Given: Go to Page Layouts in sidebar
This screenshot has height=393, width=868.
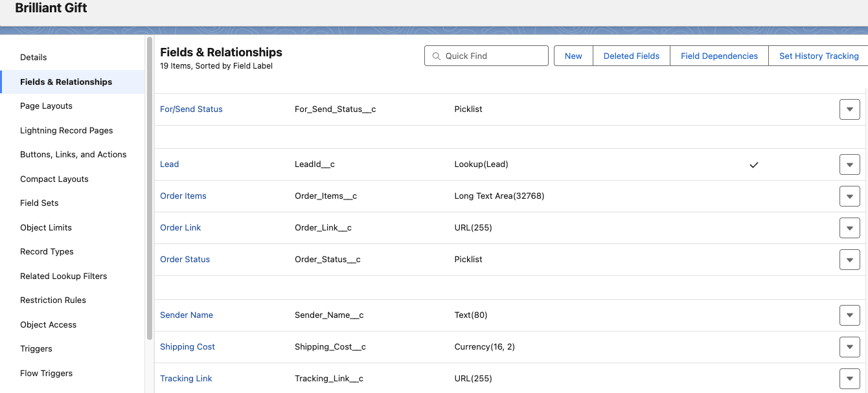Looking at the screenshot, I should tap(46, 106).
